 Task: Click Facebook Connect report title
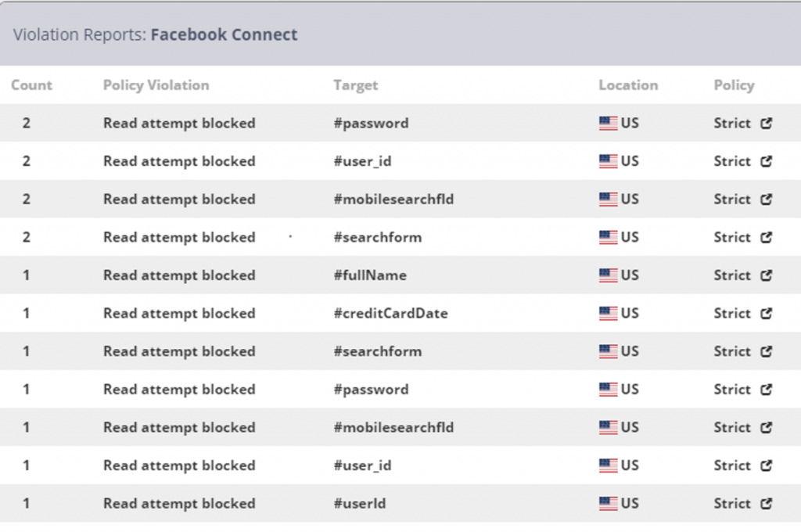click(x=224, y=34)
